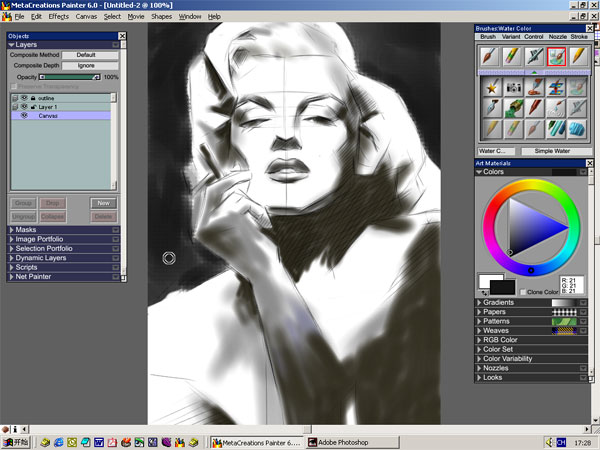This screenshot has width=600, height=450.
Task: Open Internet Explorer from the quick launch bar
Action: click(x=59, y=442)
